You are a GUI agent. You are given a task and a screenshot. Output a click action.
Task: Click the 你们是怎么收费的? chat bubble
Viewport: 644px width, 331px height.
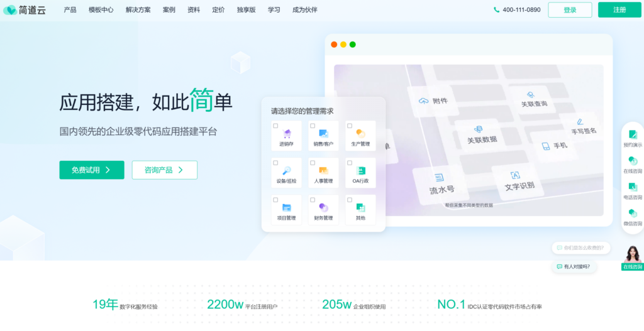point(580,247)
